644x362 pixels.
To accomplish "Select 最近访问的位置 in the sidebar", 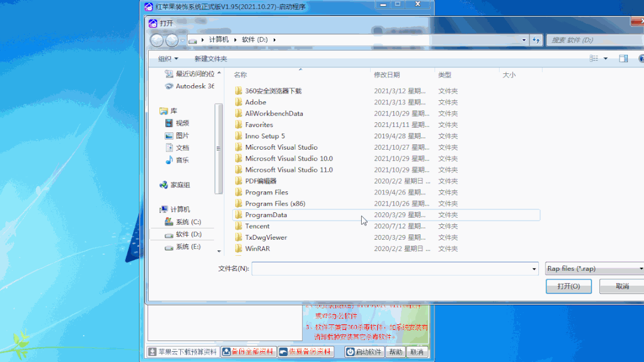I will (x=191, y=74).
